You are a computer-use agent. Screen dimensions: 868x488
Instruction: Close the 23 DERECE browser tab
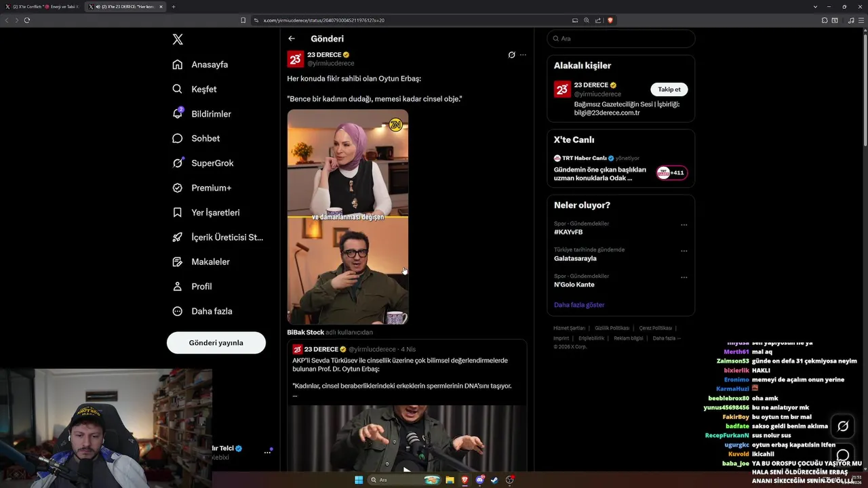click(161, 7)
